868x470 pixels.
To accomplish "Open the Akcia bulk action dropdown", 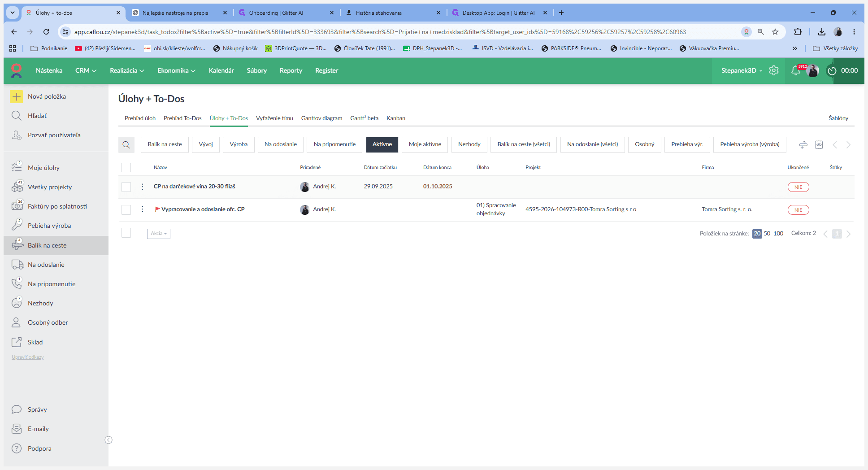I will (159, 234).
